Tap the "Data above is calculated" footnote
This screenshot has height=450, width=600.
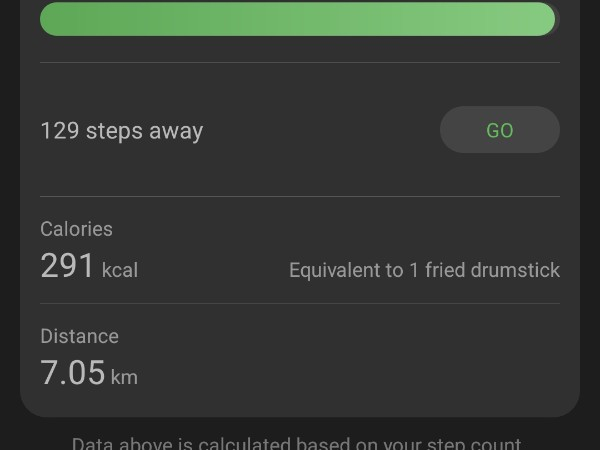click(x=297, y=443)
